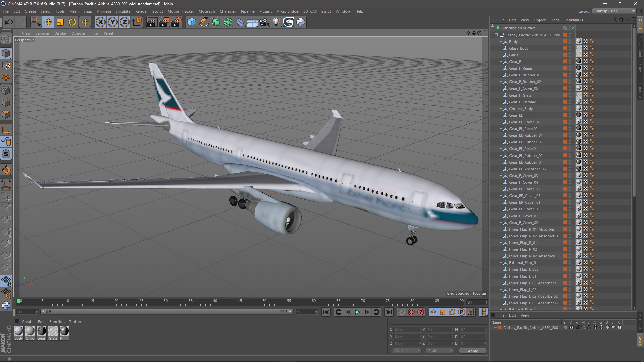Open the Cameras viewport menu
Image resolution: width=644 pixels, height=362 pixels.
42,33
